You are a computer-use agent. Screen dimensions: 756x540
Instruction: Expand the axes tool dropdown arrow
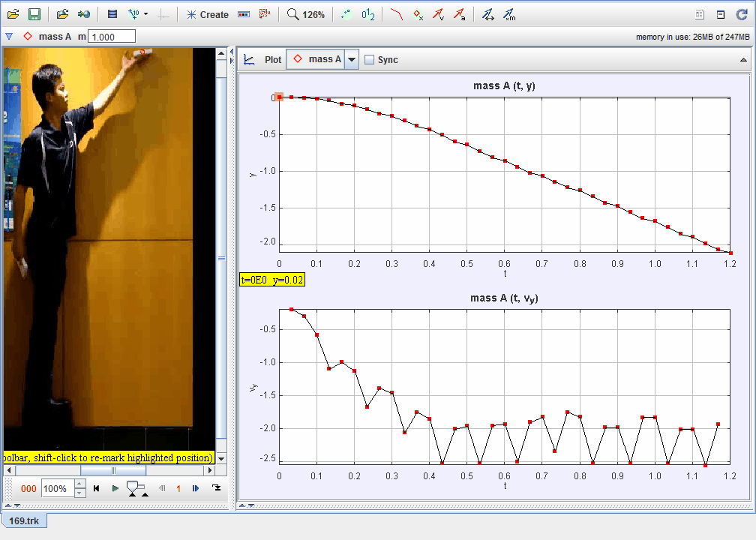point(145,14)
